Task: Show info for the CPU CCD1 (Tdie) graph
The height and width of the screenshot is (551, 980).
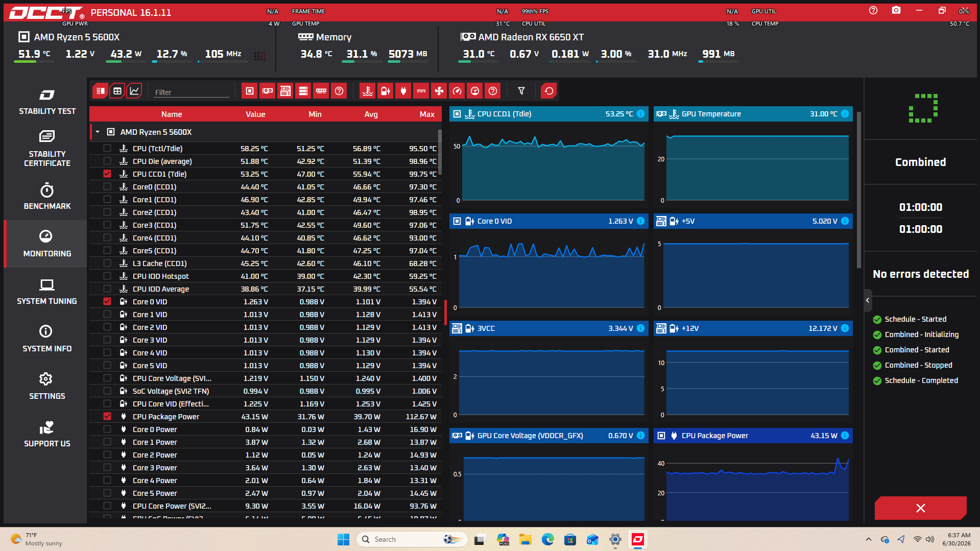Action: [x=641, y=114]
